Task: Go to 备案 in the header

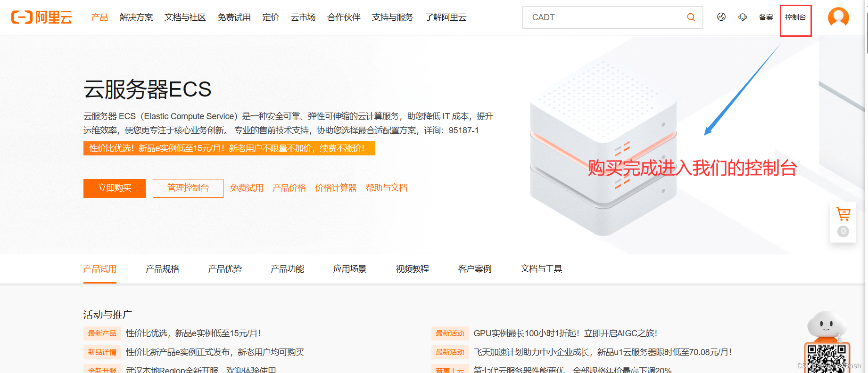Action: [x=766, y=17]
